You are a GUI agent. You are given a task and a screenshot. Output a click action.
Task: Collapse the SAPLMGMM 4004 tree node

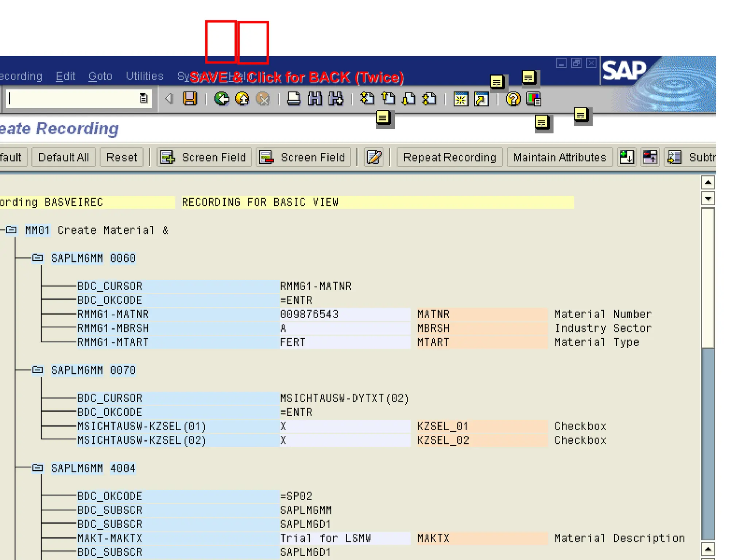(38, 468)
